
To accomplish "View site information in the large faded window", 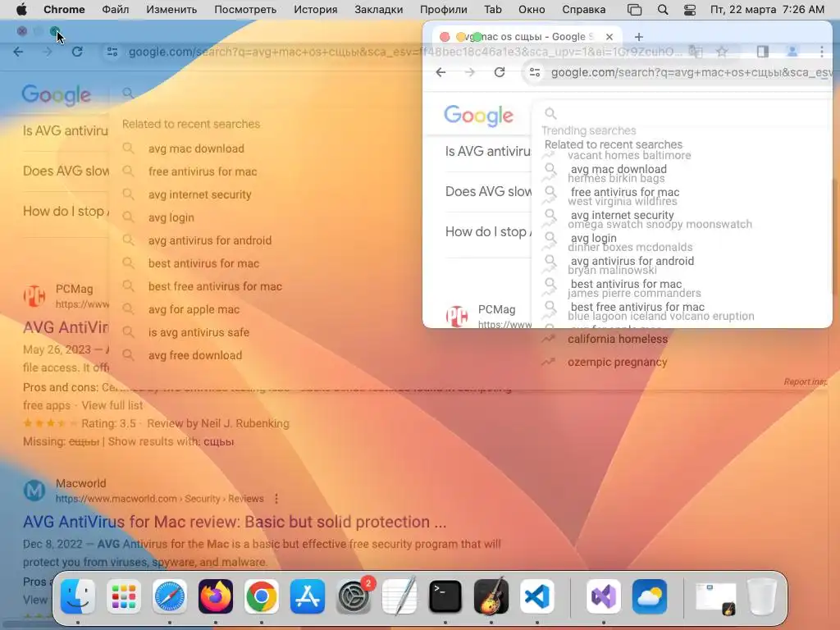I will click(x=112, y=52).
